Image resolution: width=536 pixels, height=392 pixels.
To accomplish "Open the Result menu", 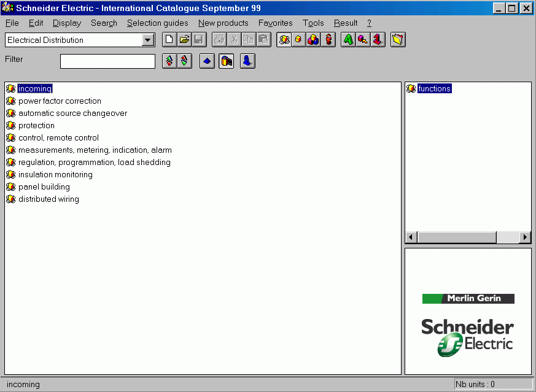I will pos(346,23).
